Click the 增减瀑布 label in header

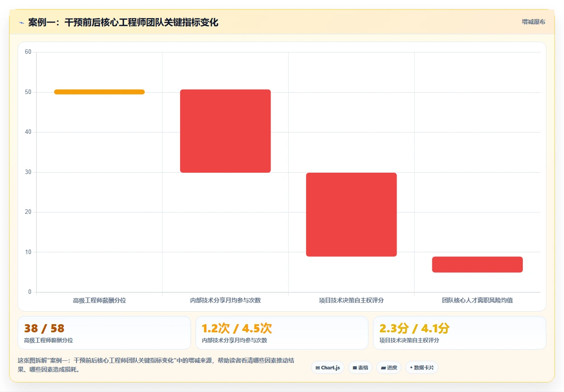[x=533, y=22]
